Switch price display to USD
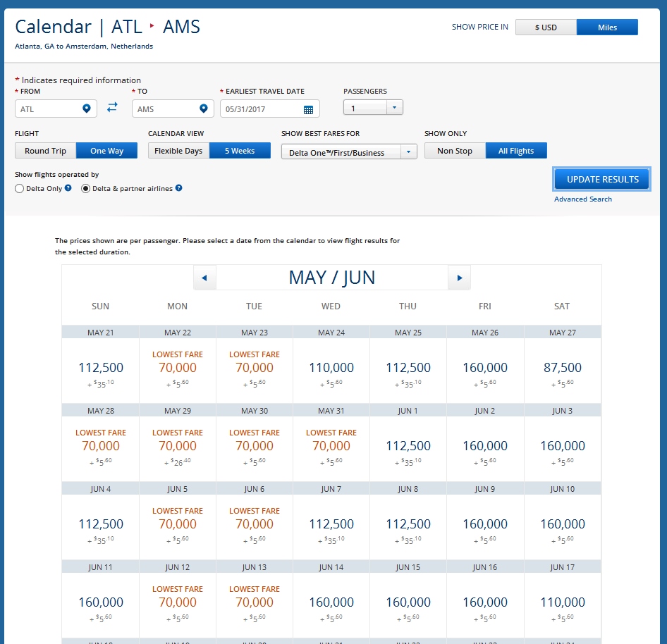The height and width of the screenshot is (644, 667). pyautogui.click(x=546, y=27)
